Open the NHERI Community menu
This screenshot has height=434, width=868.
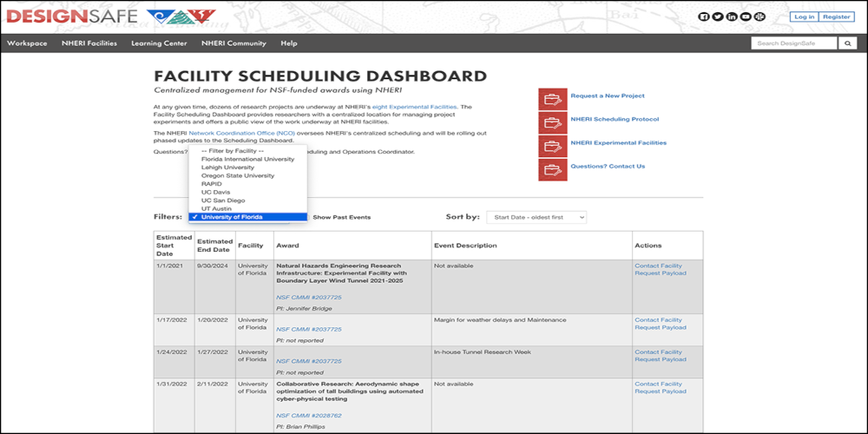click(233, 43)
